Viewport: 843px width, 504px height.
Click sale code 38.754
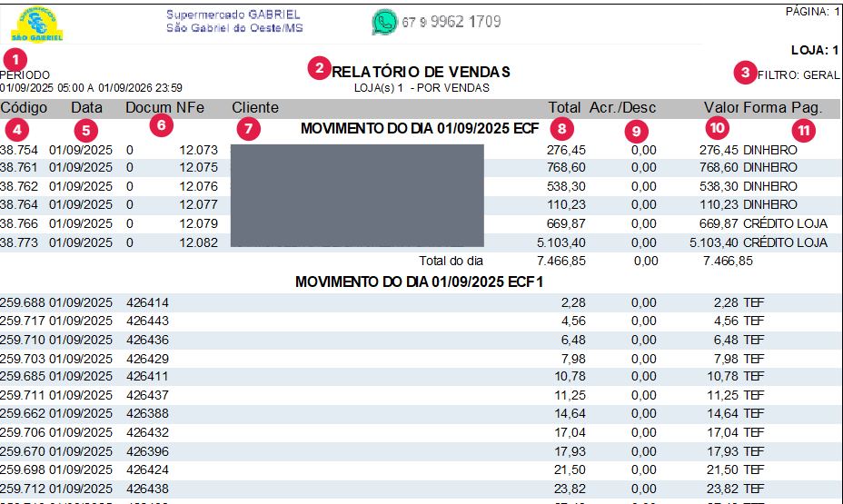[19, 150]
